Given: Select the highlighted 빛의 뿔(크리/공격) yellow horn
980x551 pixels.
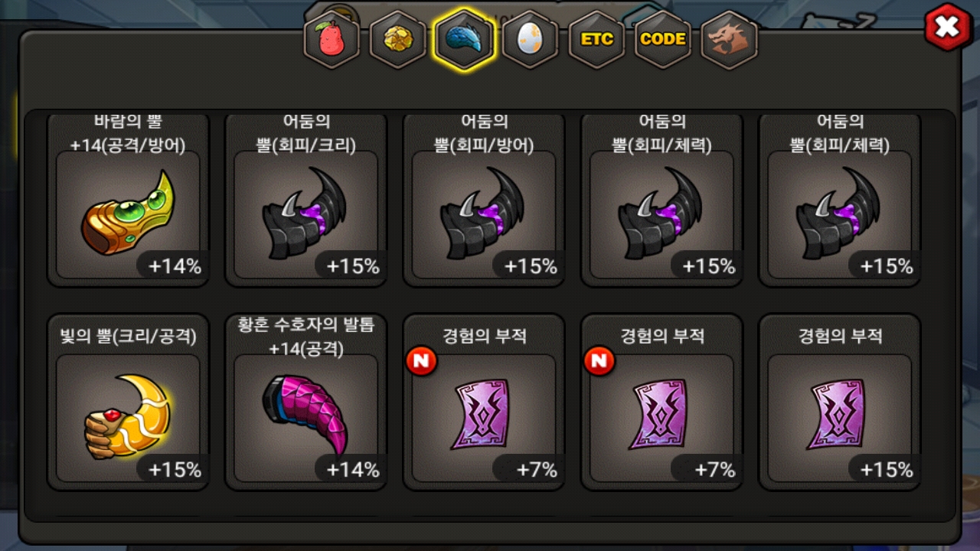Looking at the screenshot, I should tap(128, 403).
